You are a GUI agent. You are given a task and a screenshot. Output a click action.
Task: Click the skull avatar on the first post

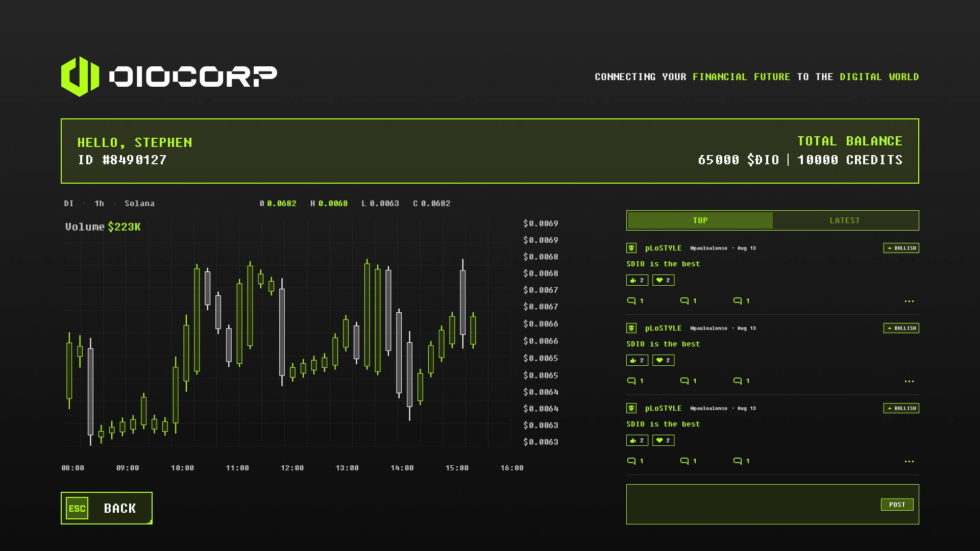pyautogui.click(x=631, y=248)
